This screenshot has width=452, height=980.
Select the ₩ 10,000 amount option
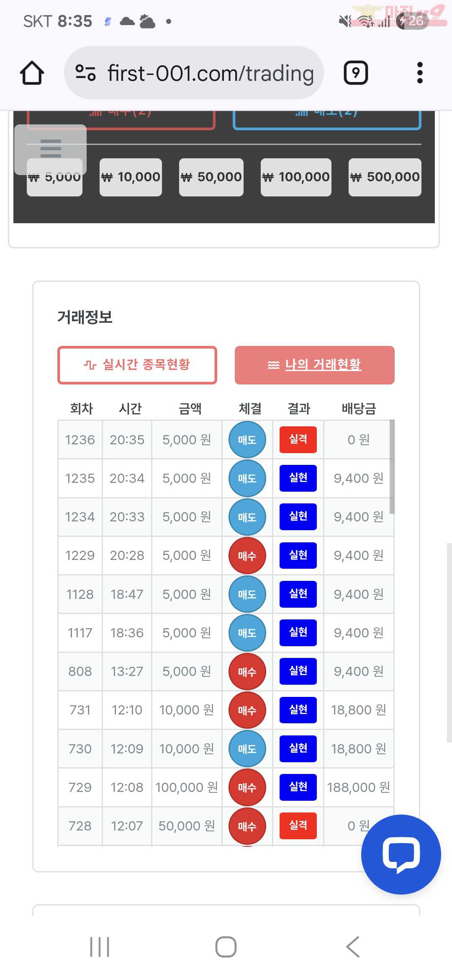click(x=131, y=177)
